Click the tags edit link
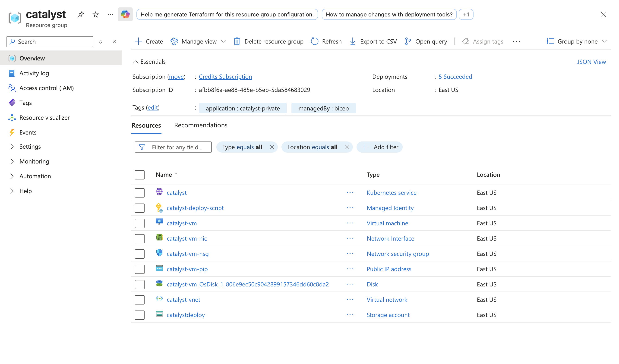This screenshot has height=364, width=619. [x=152, y=107]
